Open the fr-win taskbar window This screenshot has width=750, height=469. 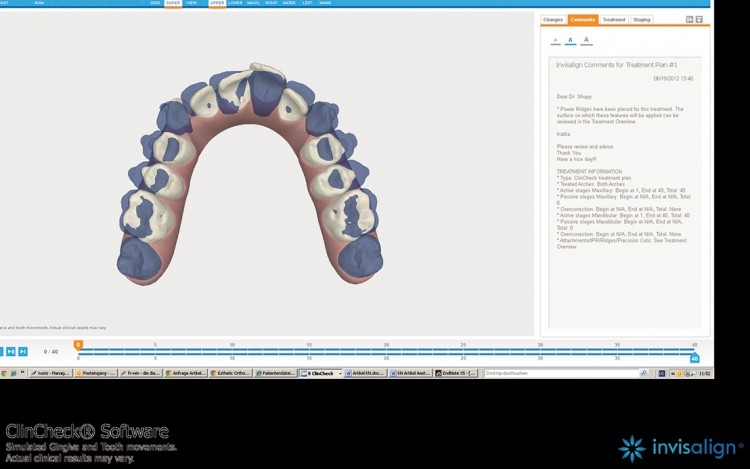[140, 373]
